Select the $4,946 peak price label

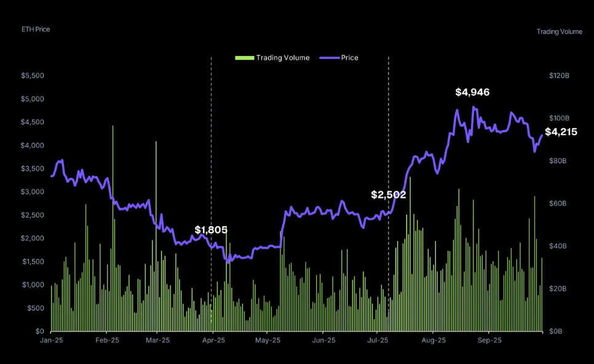pyautogui.click(x=472, y=92)
